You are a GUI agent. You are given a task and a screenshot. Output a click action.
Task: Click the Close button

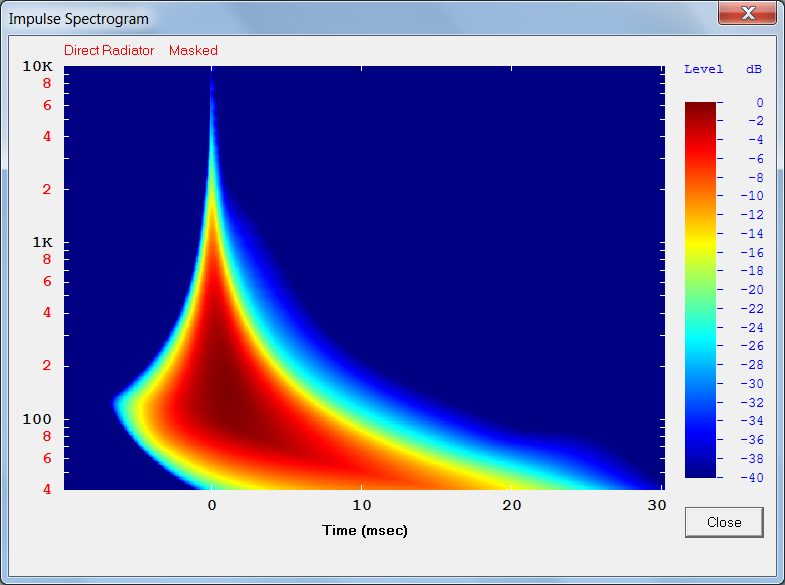(724, 522)
